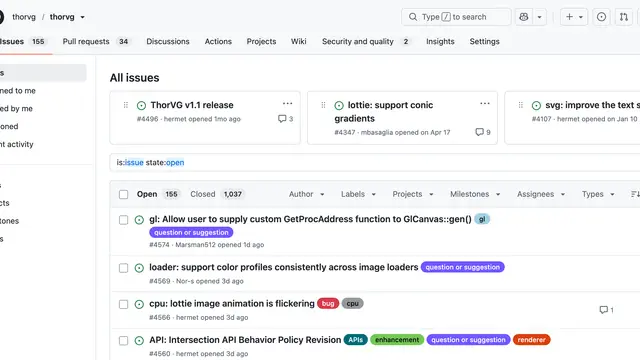
Task: Click the open-status icon of ThorVG v1.1 release
Action: click(141, 105)
